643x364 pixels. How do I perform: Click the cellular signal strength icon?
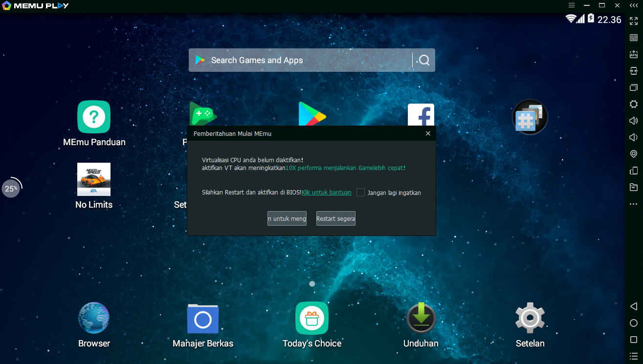[581, 19]
